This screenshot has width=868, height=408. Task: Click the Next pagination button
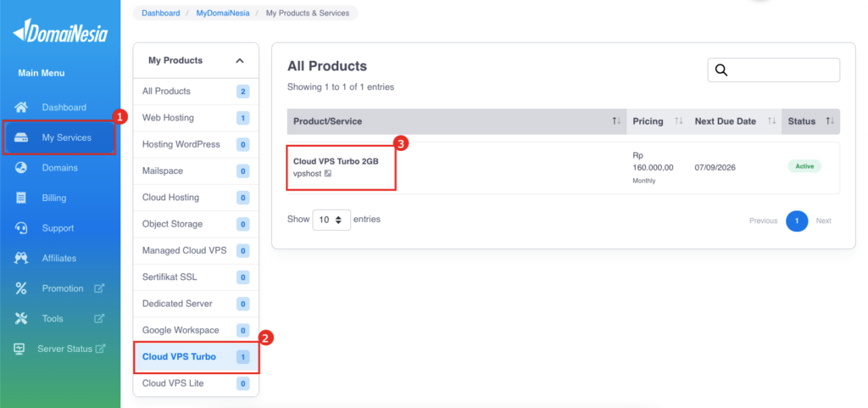click(823, 221)
